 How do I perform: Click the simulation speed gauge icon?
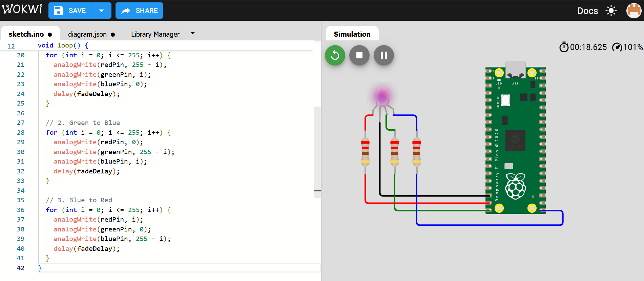pos(617,47)
